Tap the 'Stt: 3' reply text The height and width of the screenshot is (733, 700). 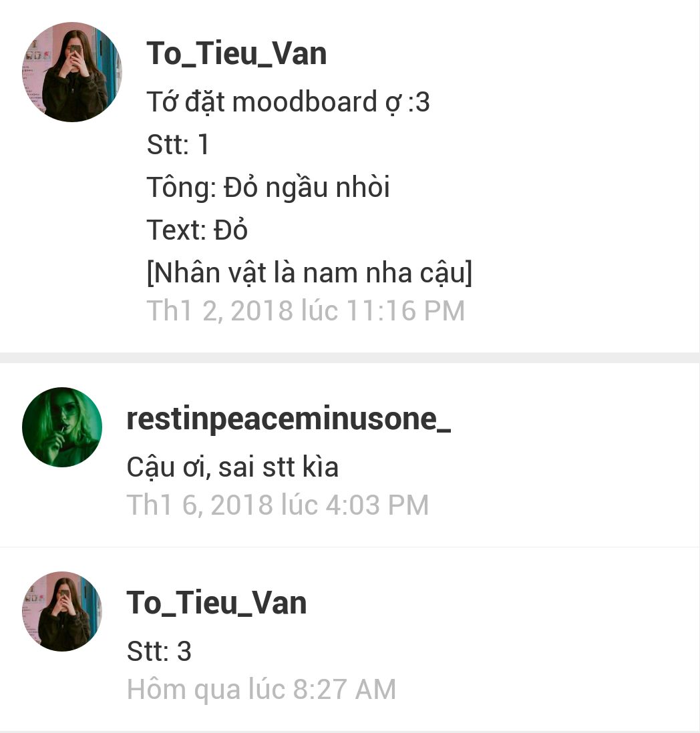(x=159, y=651)
